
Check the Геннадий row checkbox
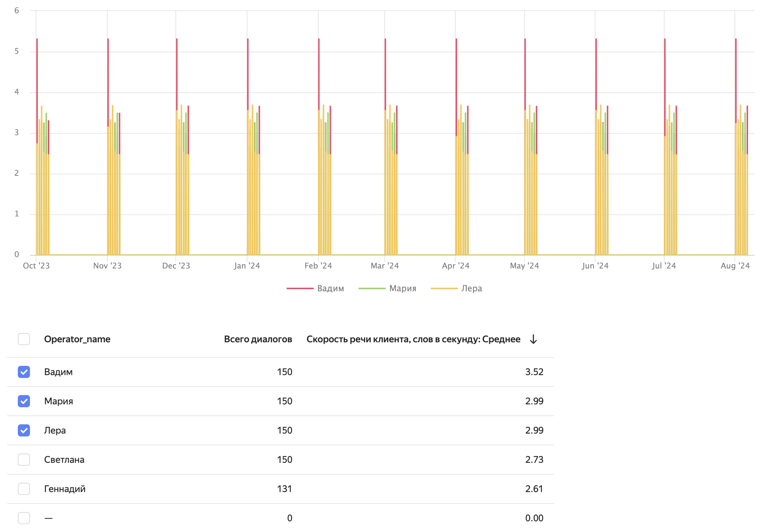(x=24, y=489)
